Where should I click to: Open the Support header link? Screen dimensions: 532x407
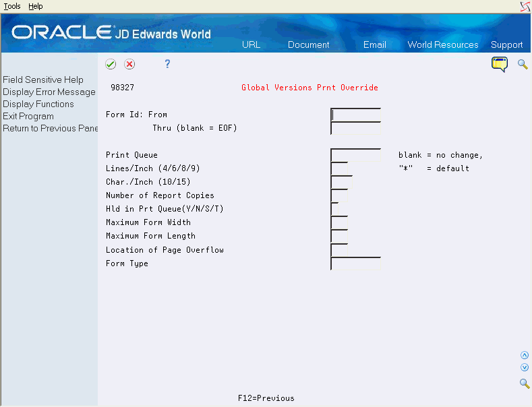click(x=506, y=44)
